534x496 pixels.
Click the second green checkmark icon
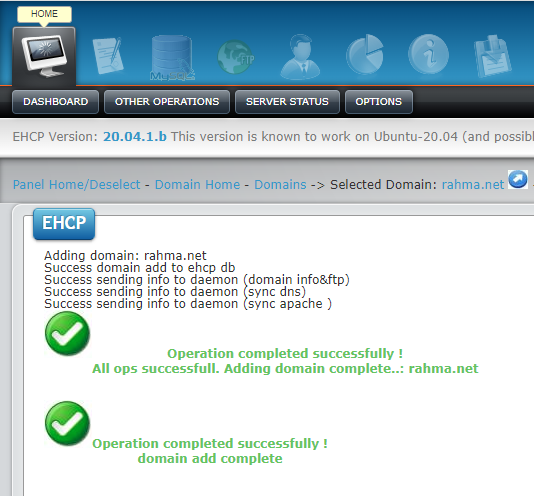click(x=67, y=423)
